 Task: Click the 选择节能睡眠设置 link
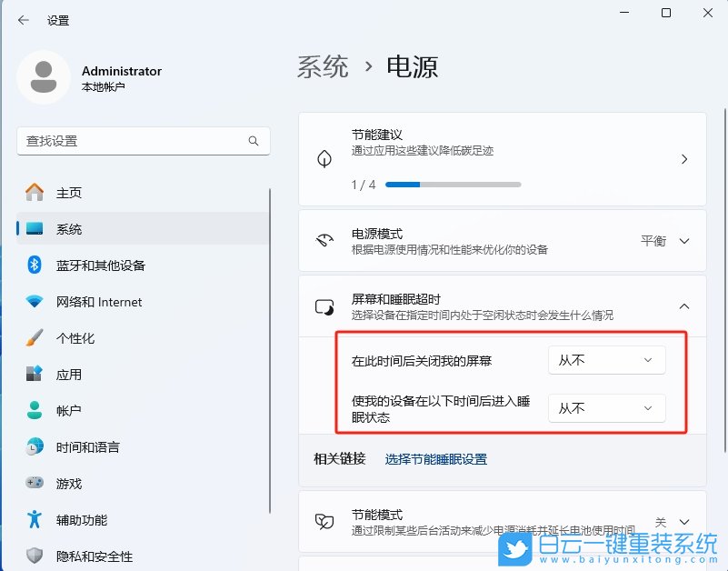coord(436,458)
